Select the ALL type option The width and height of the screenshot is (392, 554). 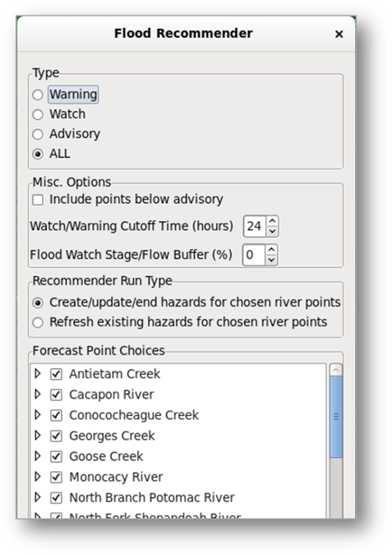click(x=38, y=154)
